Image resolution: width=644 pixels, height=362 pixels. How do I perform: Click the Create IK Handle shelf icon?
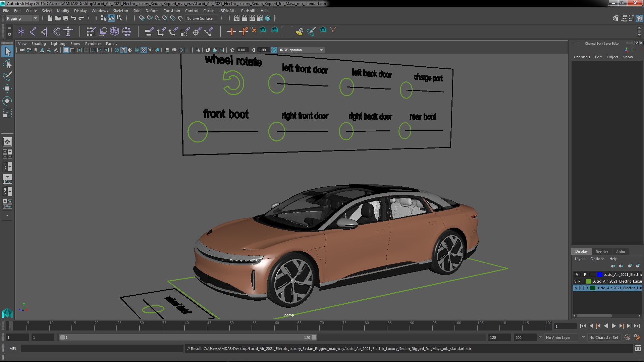coord(44,32)
